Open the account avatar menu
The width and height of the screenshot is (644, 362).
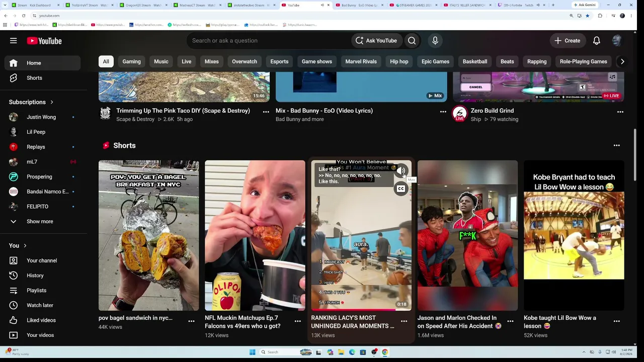[x=617, y=41]
